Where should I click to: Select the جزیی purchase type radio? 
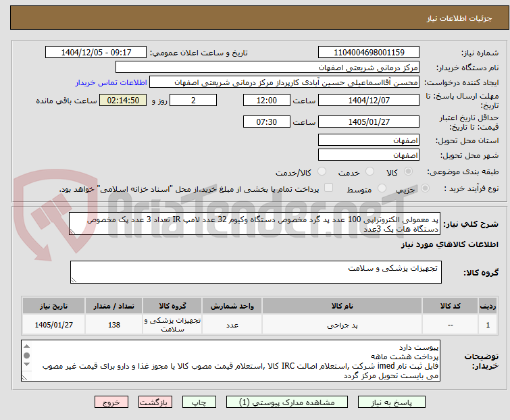(425, 188)
